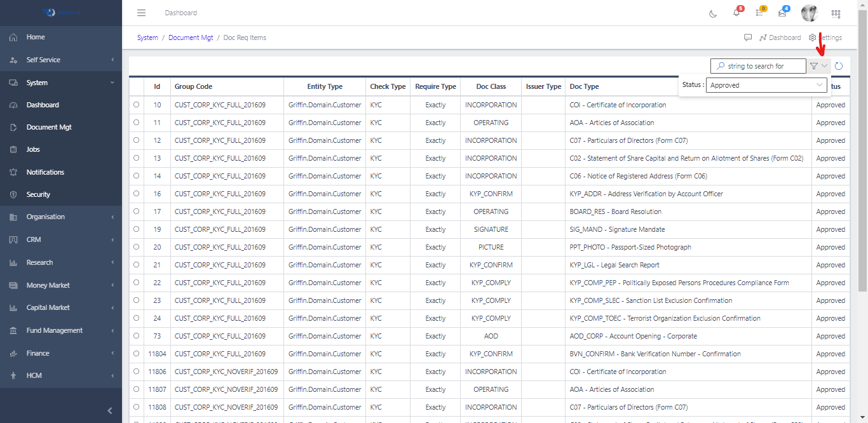
Task: Open the mail envelope icon in header
Action: pos(782,13)
